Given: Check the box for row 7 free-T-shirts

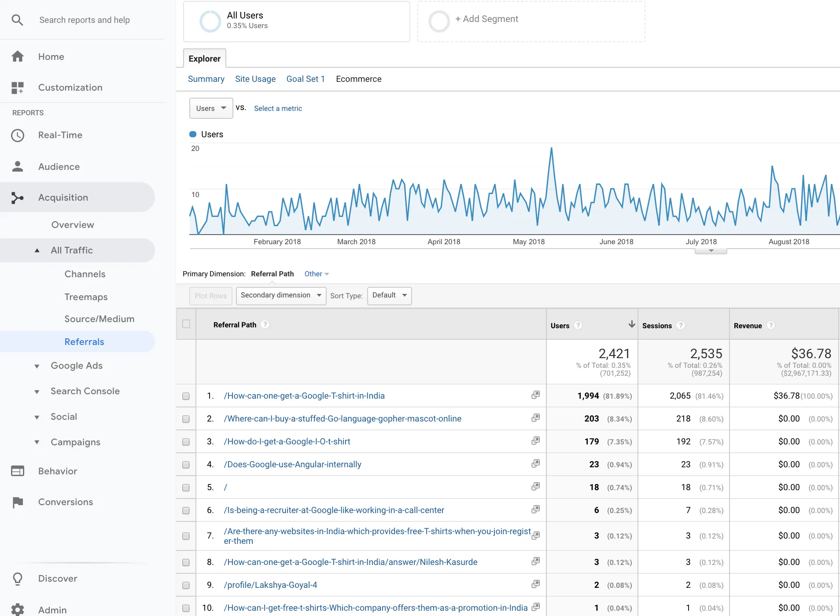Looking at the screenshot, I should point(186,536).
